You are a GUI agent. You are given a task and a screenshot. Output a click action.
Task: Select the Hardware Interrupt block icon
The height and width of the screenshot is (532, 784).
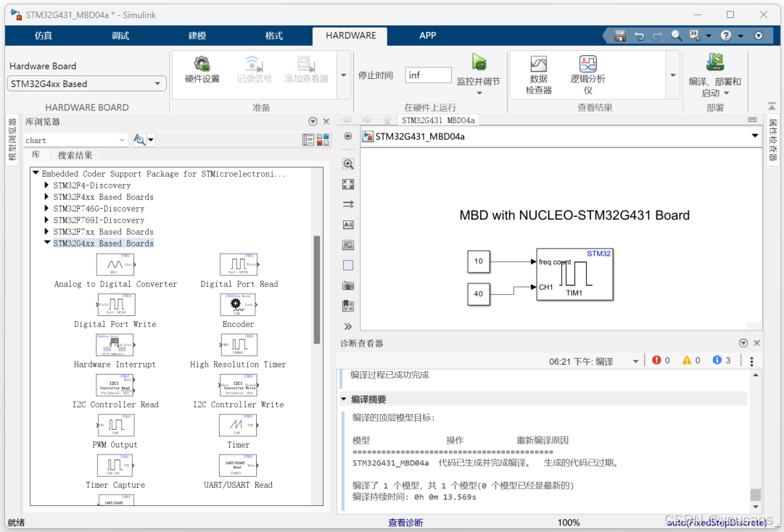[115, 345]
